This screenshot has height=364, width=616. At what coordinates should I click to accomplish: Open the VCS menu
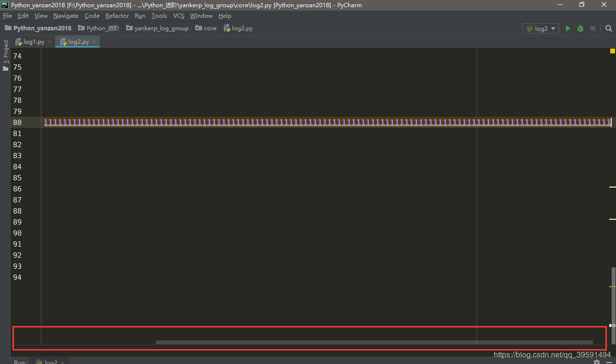click(179, 16)
